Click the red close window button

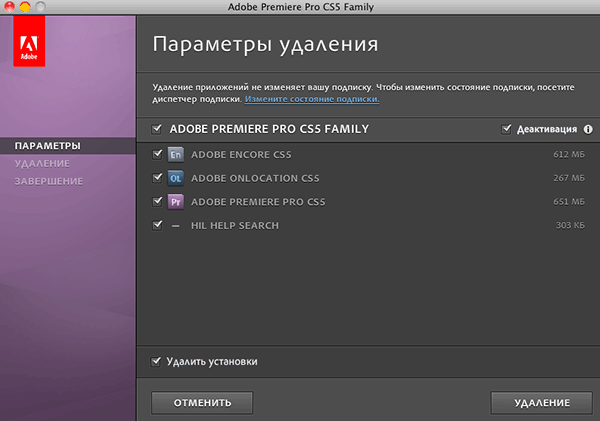point(10,7)
